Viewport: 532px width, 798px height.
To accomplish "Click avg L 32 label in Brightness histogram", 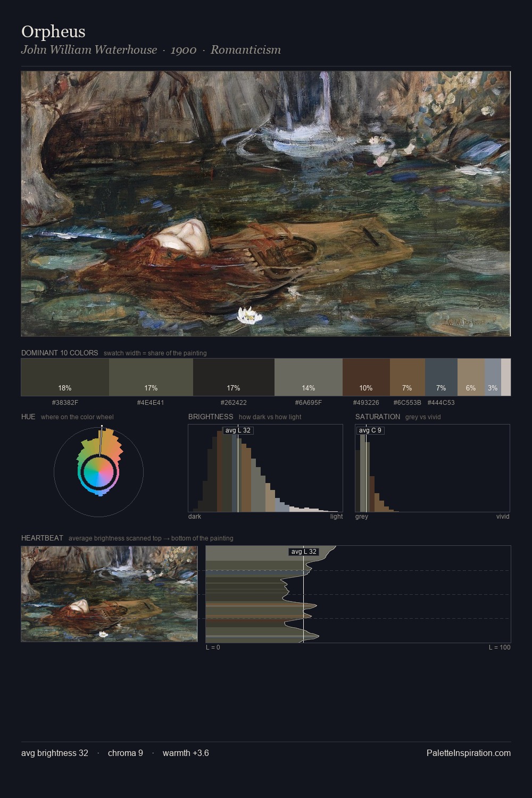I will click(x=238, y=430).
